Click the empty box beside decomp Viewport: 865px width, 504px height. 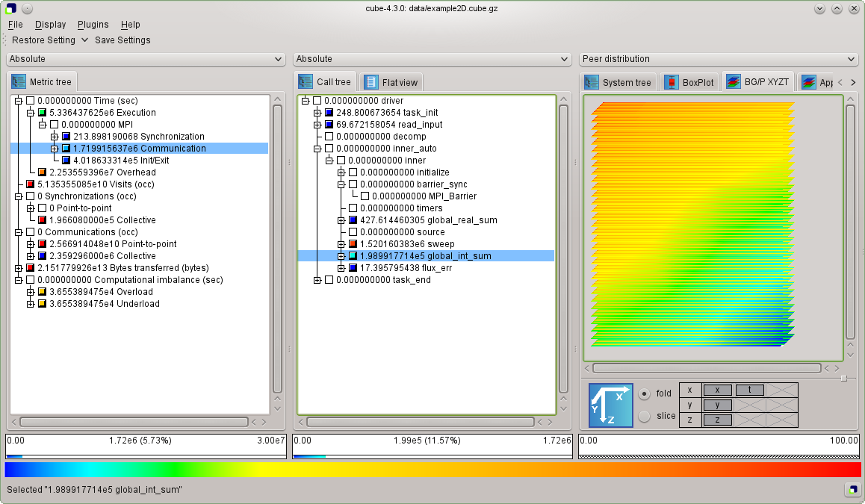[329, 136]
